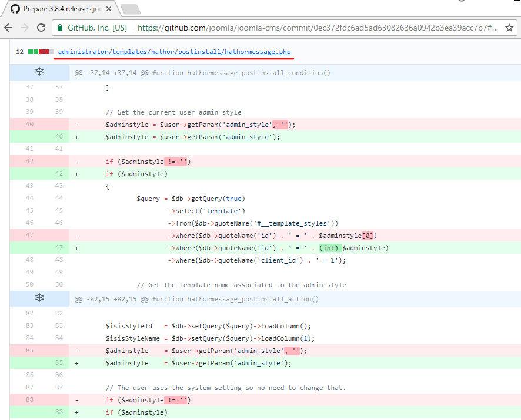Close the Prepare 3.8.4 release tab
The height and width of the screenshot is (420, 521).
[x=109, y=9]
